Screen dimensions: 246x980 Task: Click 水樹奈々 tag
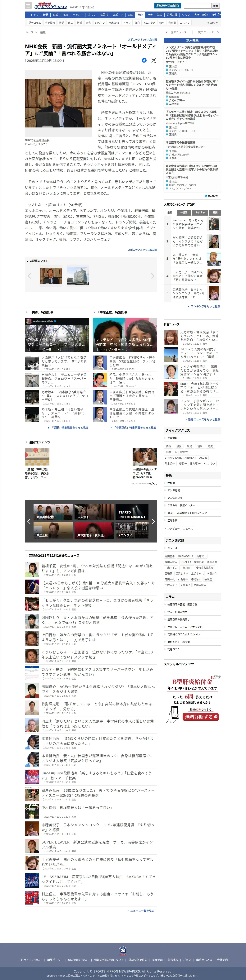pos(212,573)
